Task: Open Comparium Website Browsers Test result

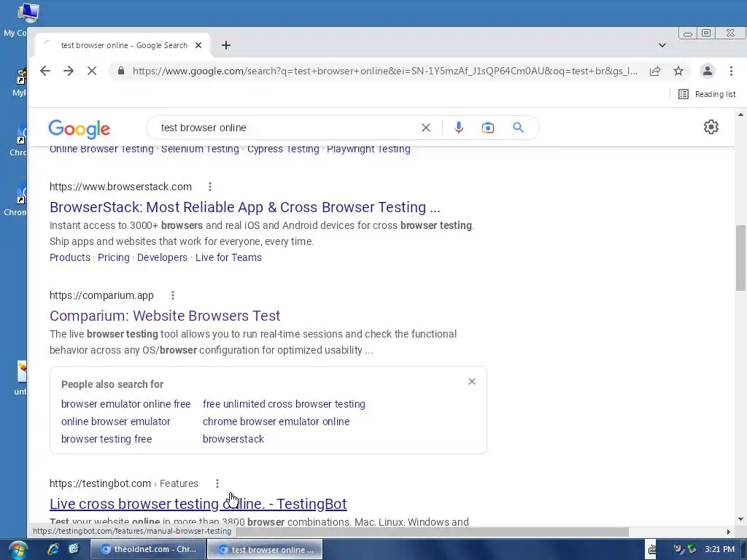Action: pyautogui.click(x=165, y=316)
